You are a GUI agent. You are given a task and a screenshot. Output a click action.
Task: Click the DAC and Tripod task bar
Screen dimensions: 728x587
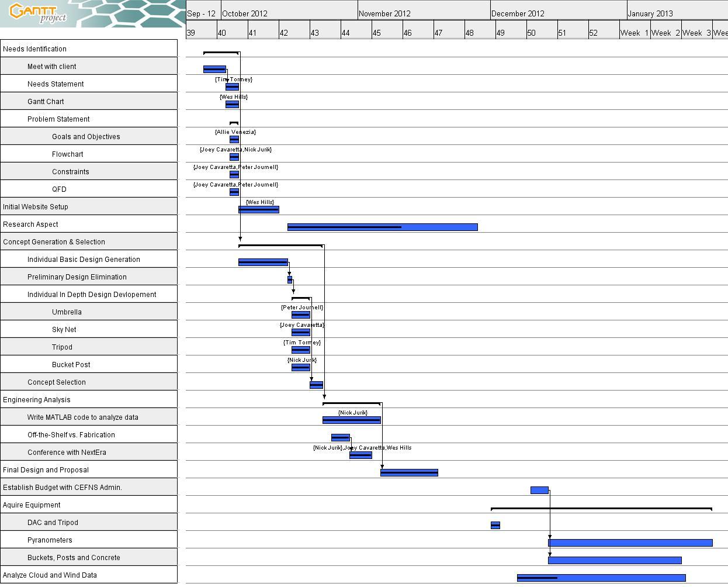(x=495, y=525)
